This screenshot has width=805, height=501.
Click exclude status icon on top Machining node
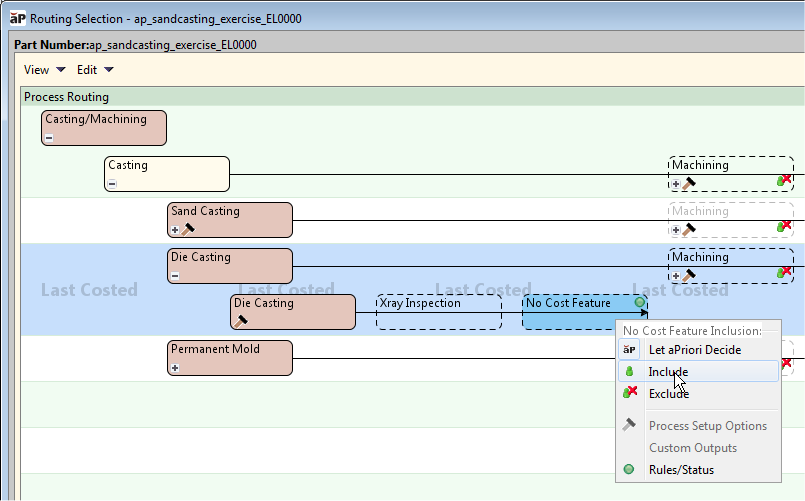coord(784,181)
